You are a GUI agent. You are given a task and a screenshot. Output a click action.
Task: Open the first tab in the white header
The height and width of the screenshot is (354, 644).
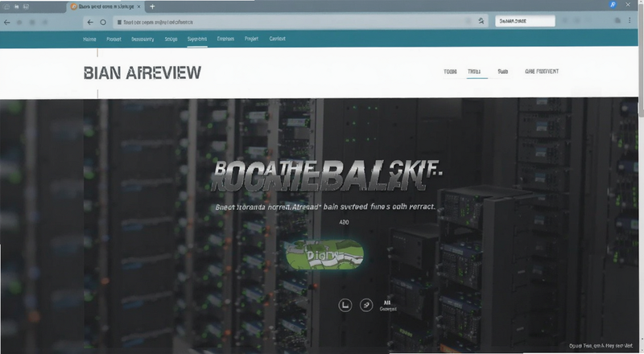pos(450,72)
